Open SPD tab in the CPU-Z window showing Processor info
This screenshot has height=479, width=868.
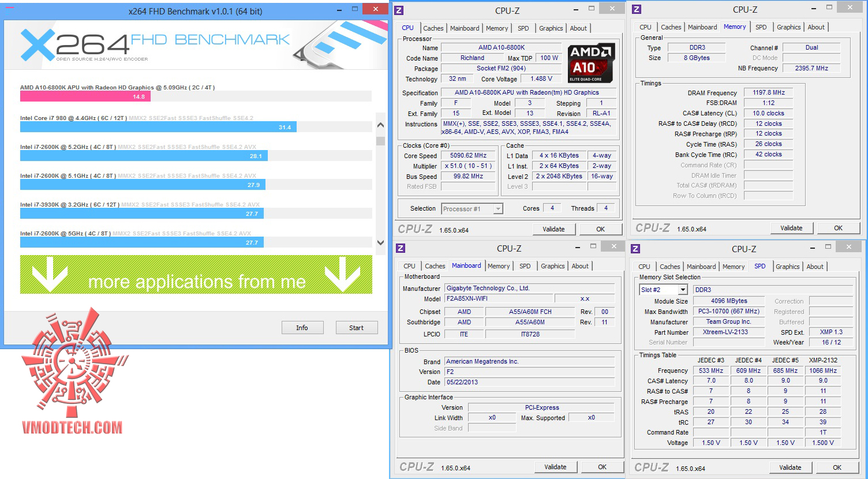[x=523, y=28]
